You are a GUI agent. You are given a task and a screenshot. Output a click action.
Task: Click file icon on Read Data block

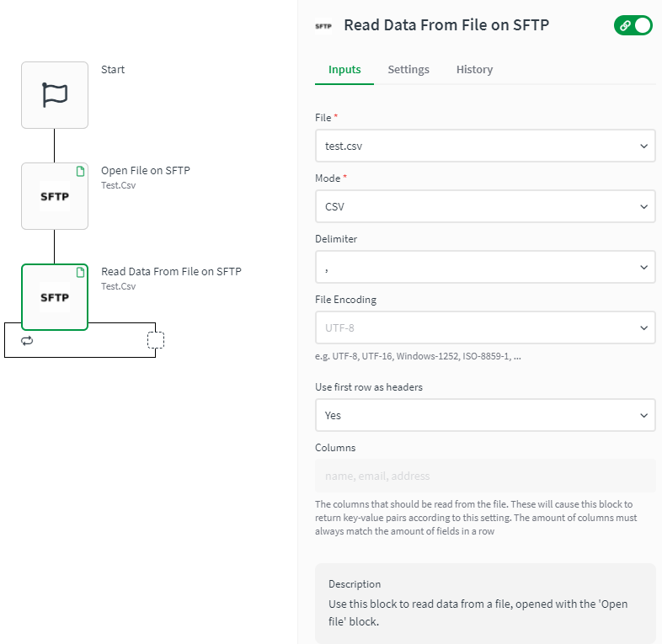coord(81,272)
